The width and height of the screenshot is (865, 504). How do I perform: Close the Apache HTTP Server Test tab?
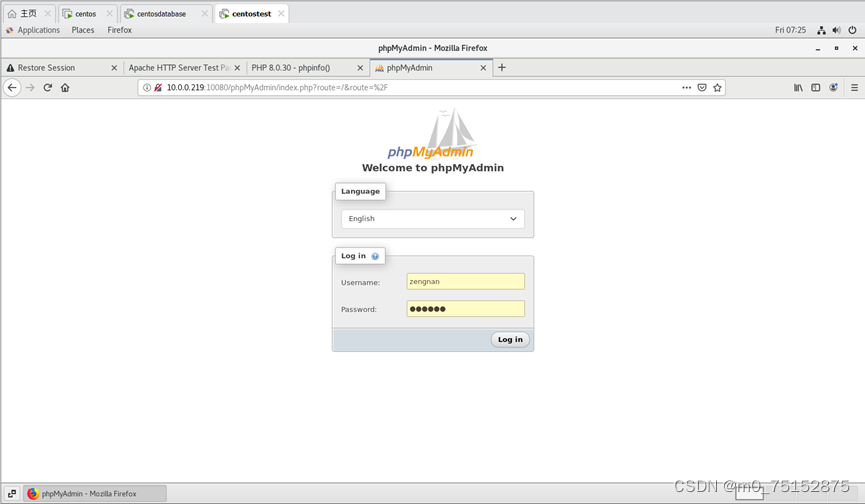coord(237,68)
